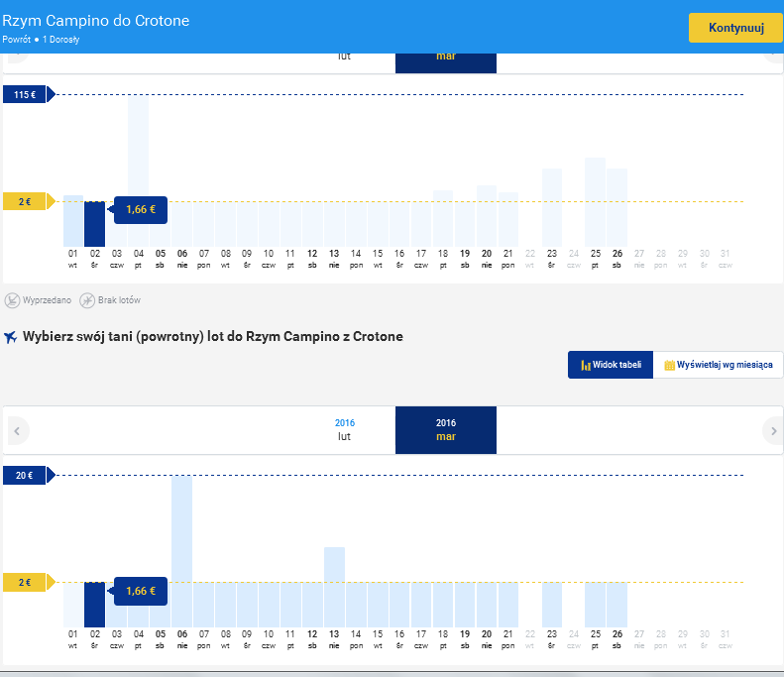Select outbound flight bar for 01 wt
The height and width of the screenshot is (677, 784).
pos(73,221)
